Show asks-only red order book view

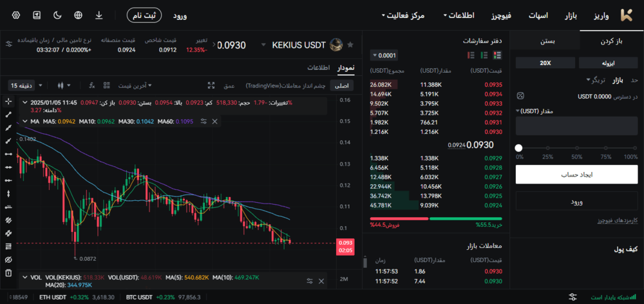[x=471, y=55]
